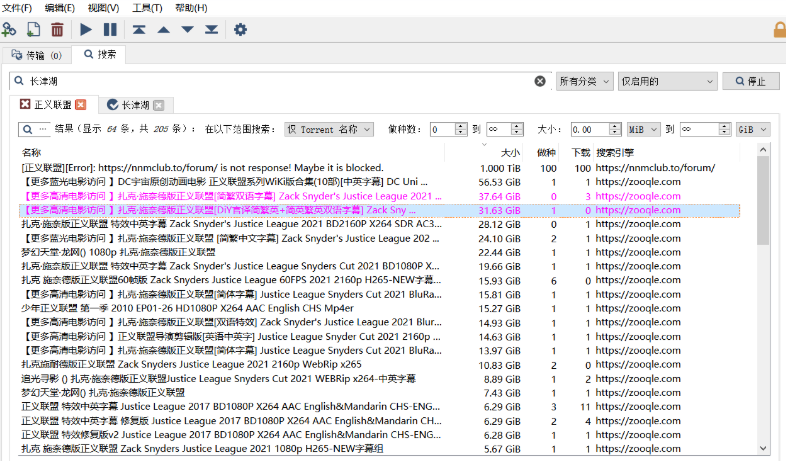Viewport: 786px width, 461px height.
Task: Sort by the 做种 column header
Action: coord(546,152)
